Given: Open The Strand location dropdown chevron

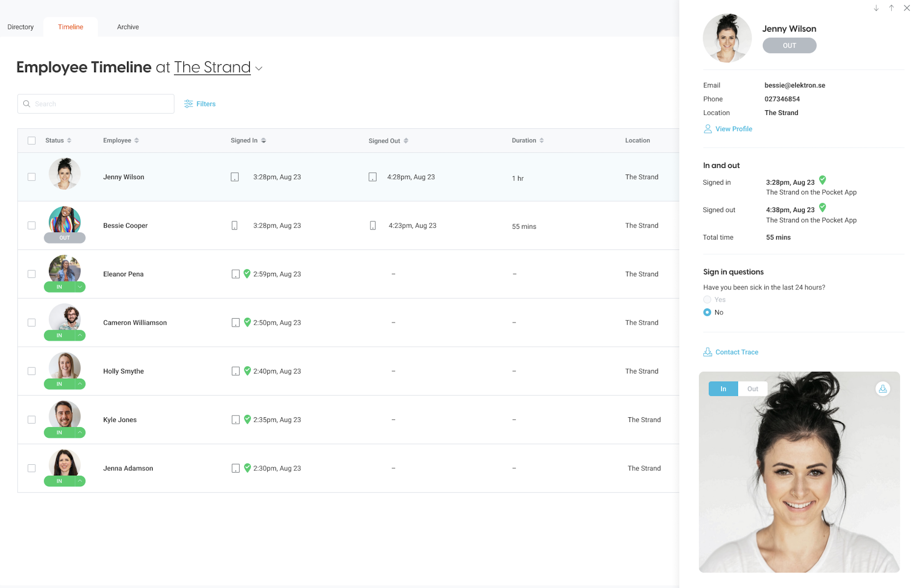Looking at the screenshot, I should tap(259, 68).
